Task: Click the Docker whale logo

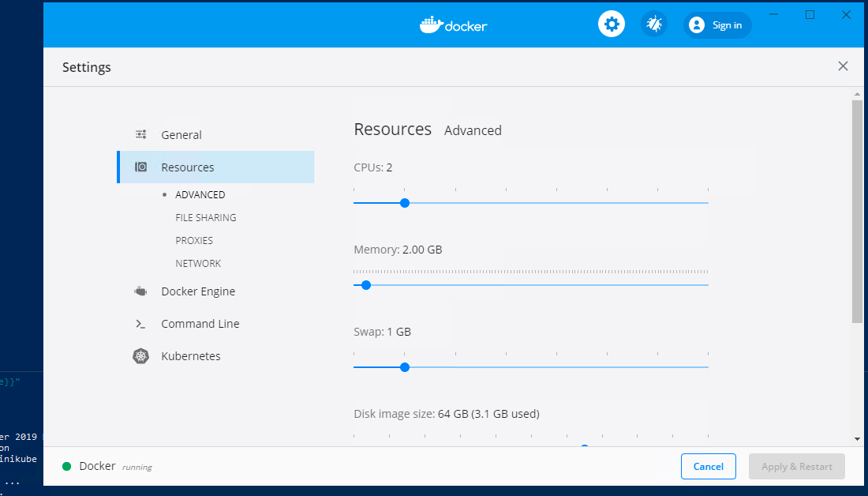Action: pos(454,25)
